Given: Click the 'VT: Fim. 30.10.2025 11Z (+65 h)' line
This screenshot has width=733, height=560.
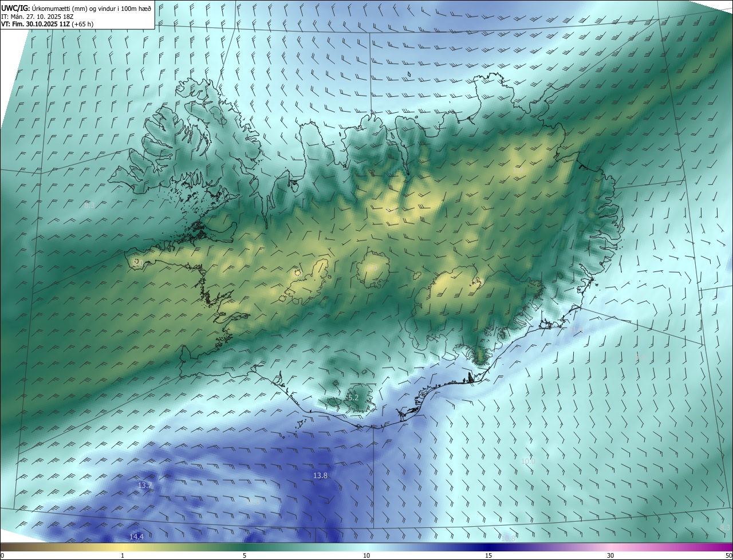Looking at the screenshot, I should pyautogui.click(x=48, y=24).
